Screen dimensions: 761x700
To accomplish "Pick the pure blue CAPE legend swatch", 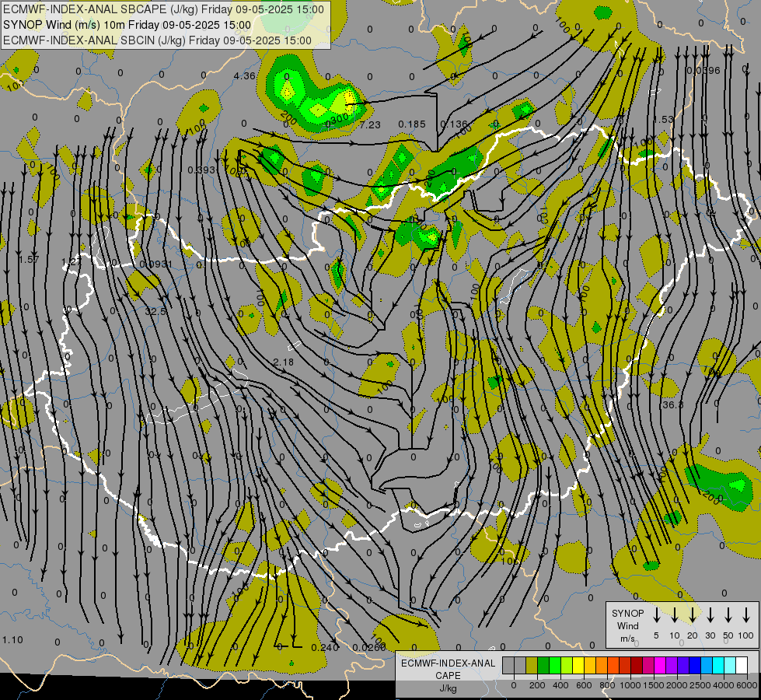I will pyautogui.click(x=695, y=665).
